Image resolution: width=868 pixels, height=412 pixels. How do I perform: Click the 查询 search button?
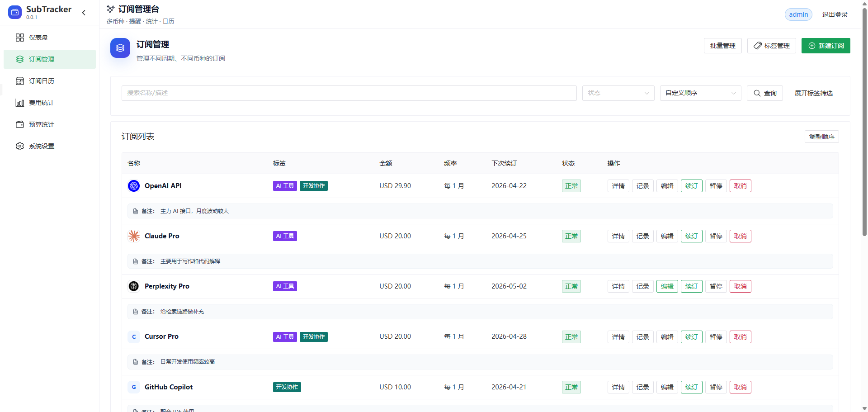pyautogui.click(x=765, y=93)
